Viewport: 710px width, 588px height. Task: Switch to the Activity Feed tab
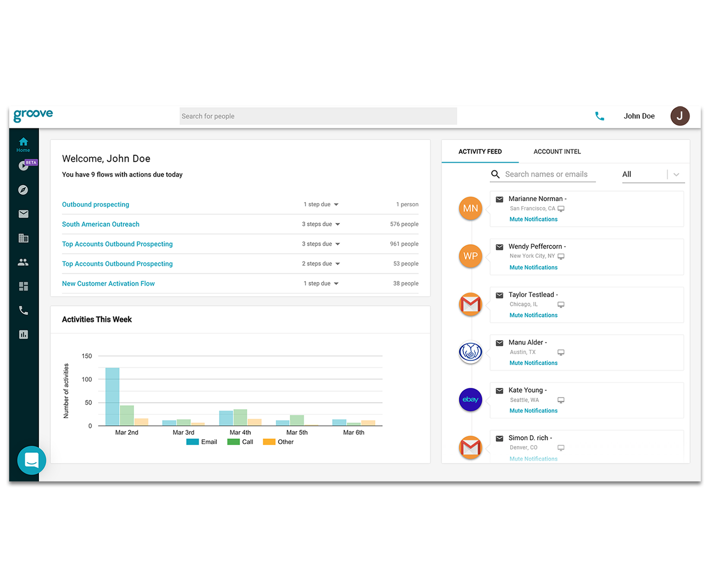480,152
